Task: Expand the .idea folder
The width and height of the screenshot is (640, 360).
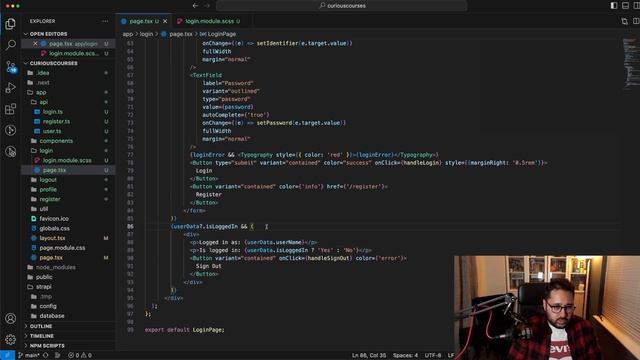Action: click(68, 73)
